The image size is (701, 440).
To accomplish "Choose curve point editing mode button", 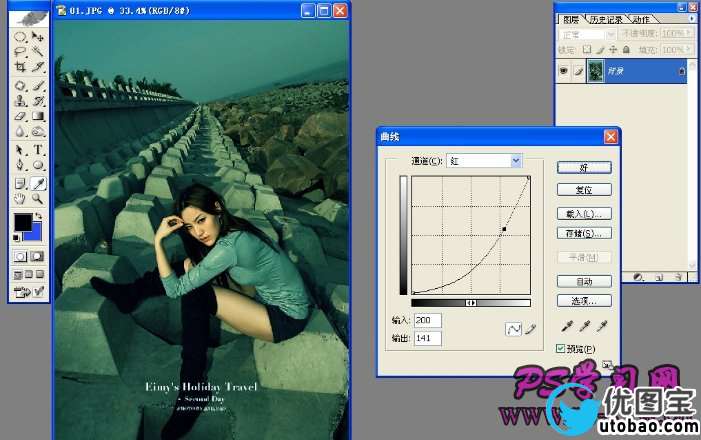I will (x=513, y=330).
